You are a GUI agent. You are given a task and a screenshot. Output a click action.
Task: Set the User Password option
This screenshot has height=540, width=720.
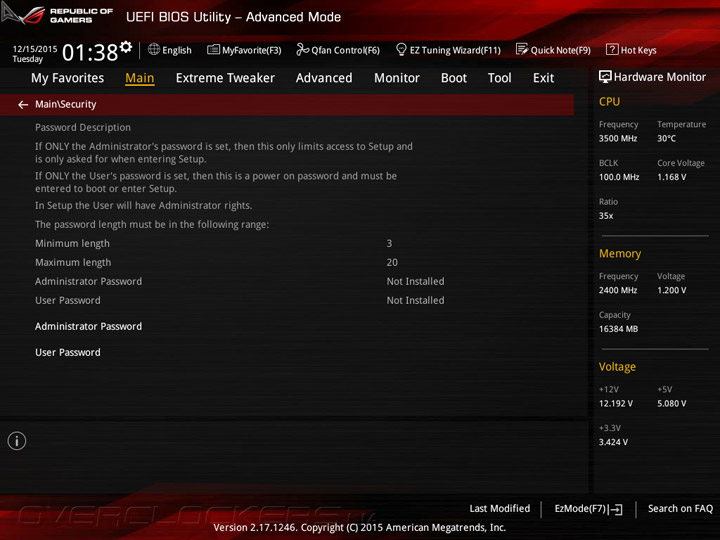(68, 353)
